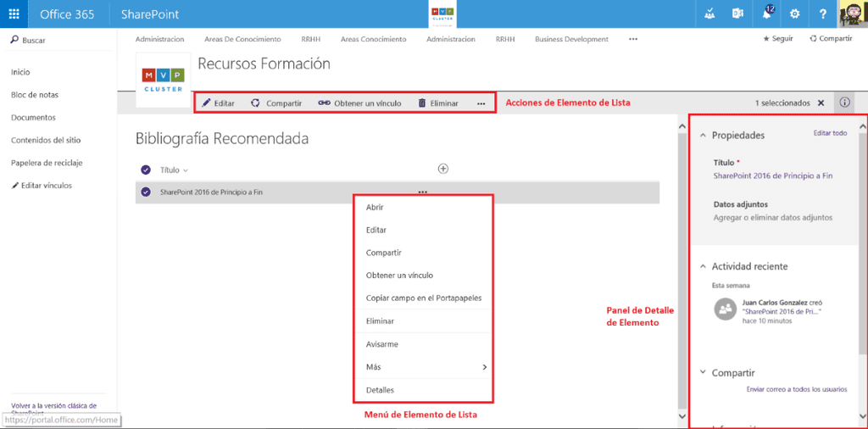Toggle the select-all checkmark by Título
Viewport: 868px width, 429px height.
(146, 170)
